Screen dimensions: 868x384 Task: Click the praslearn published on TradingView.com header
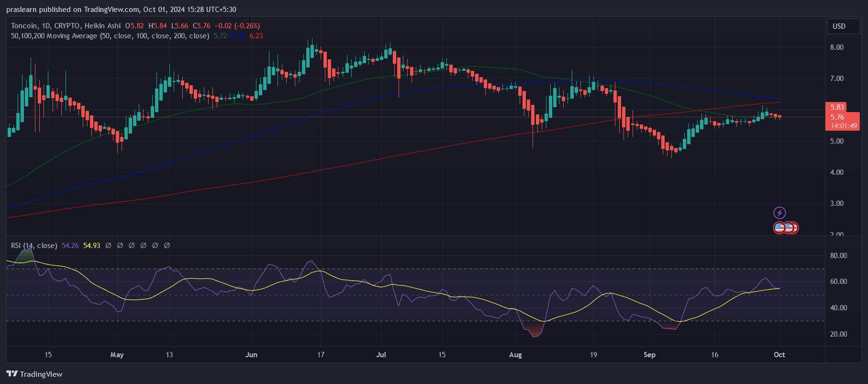(121, 10)
